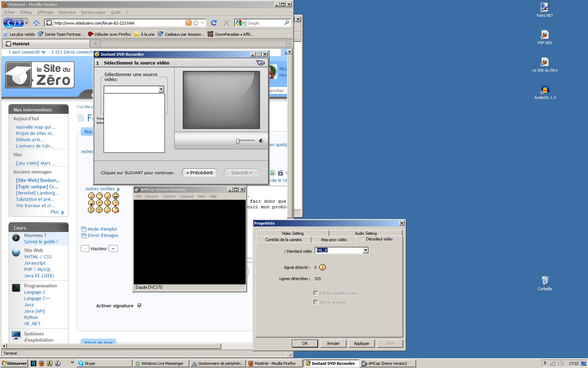Switch to Contrôle de la caméra tab
Viewport: 588px width, 368px height.
(283, 240)
